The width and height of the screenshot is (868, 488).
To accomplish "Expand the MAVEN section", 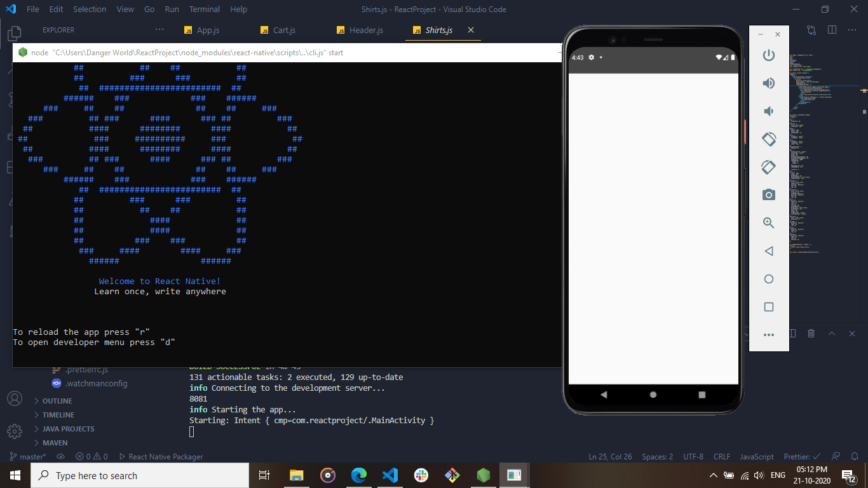I will (55, 443).
